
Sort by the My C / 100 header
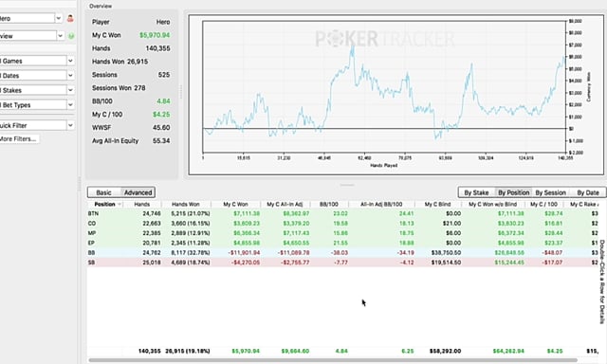[x=543, y=204]
